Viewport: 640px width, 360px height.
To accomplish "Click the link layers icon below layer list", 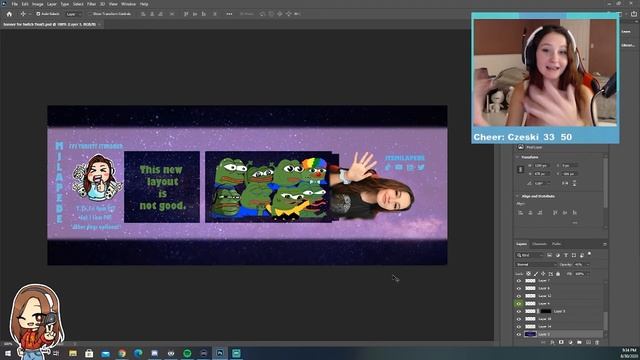I will [543, 342].
